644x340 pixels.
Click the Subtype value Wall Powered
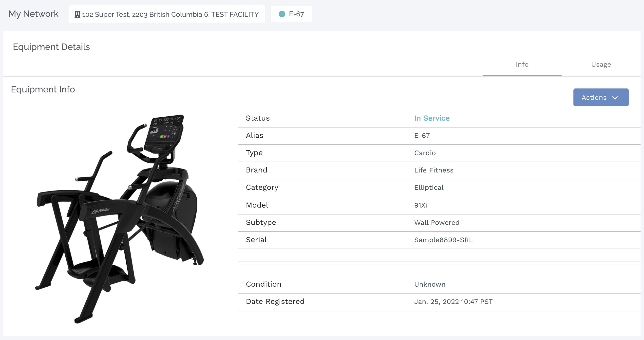(x=436, y=223)
